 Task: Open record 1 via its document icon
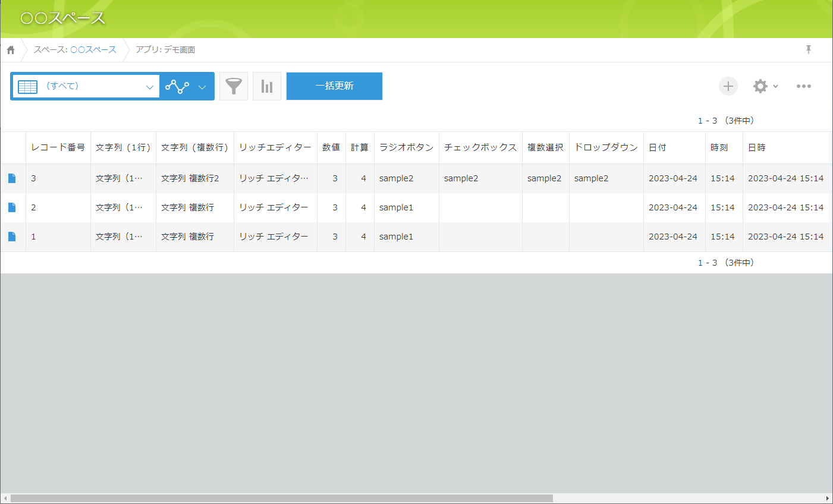13,236
